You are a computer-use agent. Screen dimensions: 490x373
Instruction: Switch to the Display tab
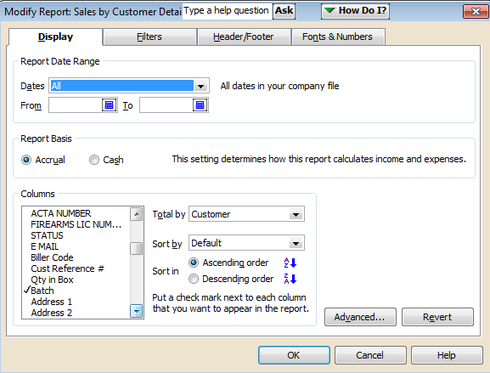[56, 37]
